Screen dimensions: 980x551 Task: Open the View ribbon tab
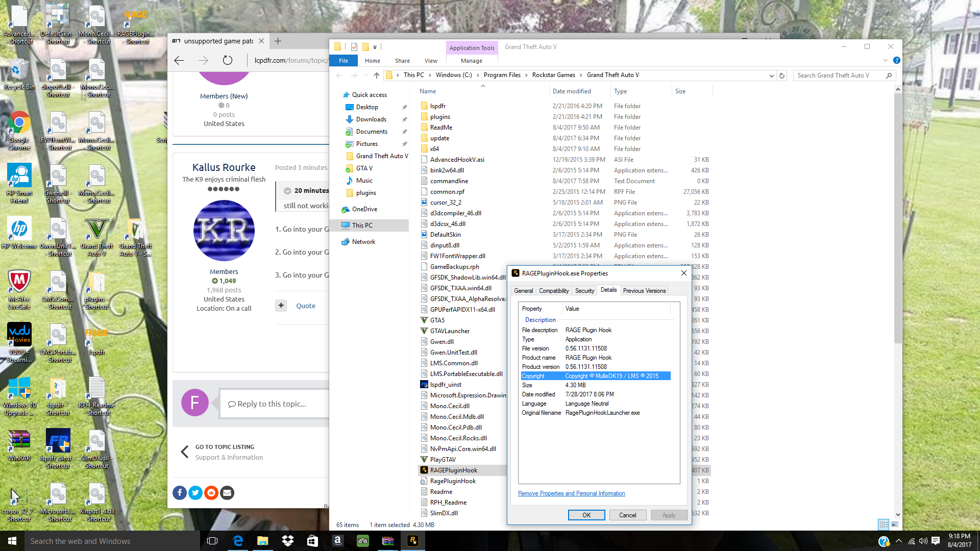coord(431,61)
